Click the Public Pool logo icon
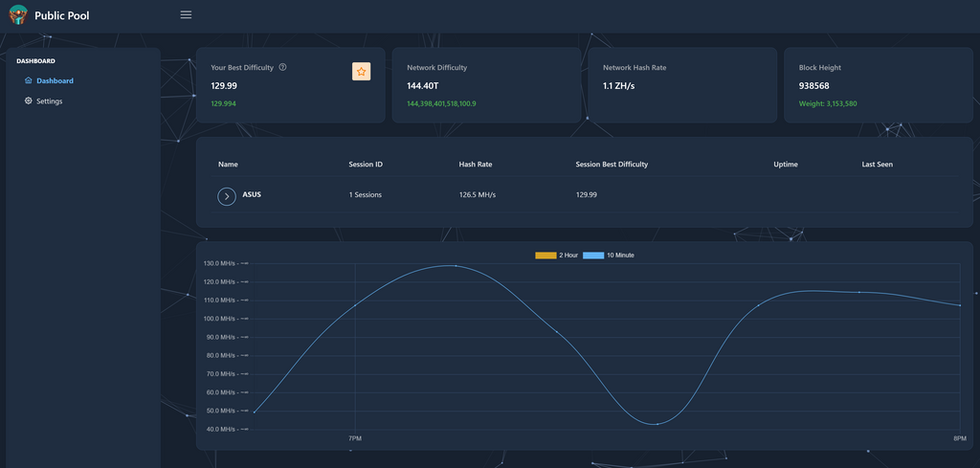The image size is (980, 468). click(17, 15)
